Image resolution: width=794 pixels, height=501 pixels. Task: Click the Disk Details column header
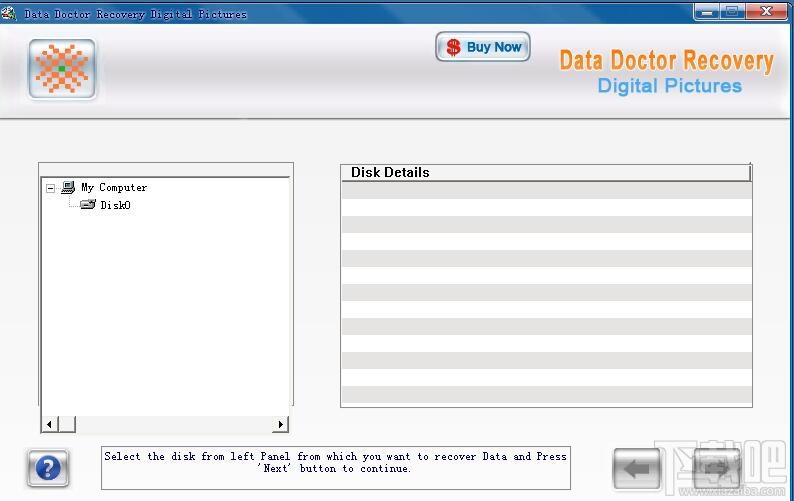coord(545,172)
